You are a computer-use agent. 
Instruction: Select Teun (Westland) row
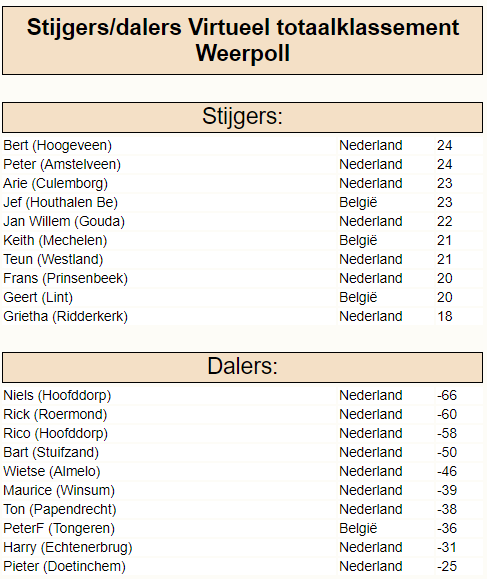[x=243, y=259]
